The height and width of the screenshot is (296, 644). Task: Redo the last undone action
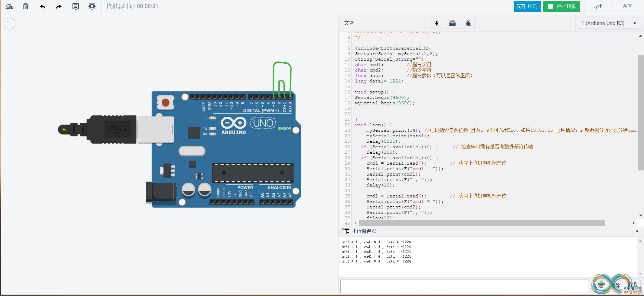pyautogui.click(x=59, y=7)
